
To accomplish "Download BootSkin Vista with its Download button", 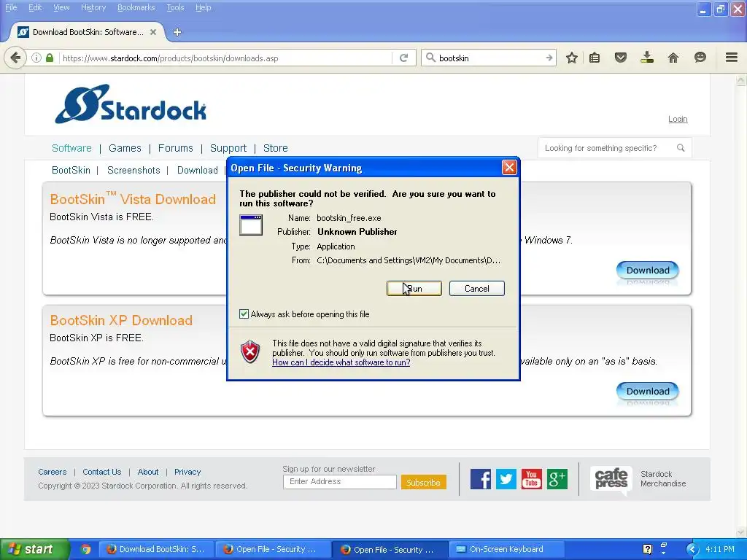I will 648,270.
